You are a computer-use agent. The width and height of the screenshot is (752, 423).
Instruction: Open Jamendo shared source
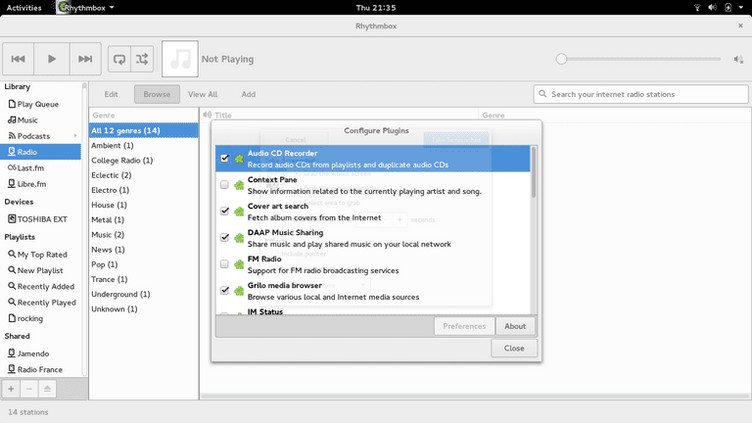[28, 353]
